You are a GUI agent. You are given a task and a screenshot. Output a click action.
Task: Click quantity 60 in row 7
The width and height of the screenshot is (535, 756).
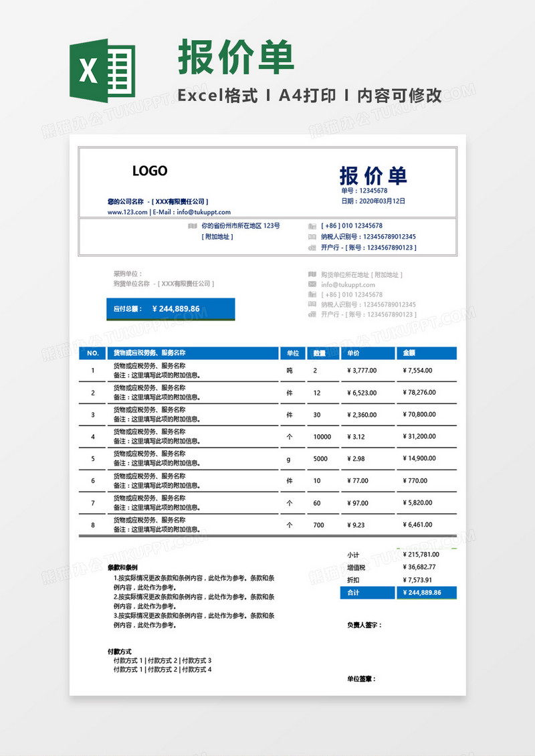[317, 503]
